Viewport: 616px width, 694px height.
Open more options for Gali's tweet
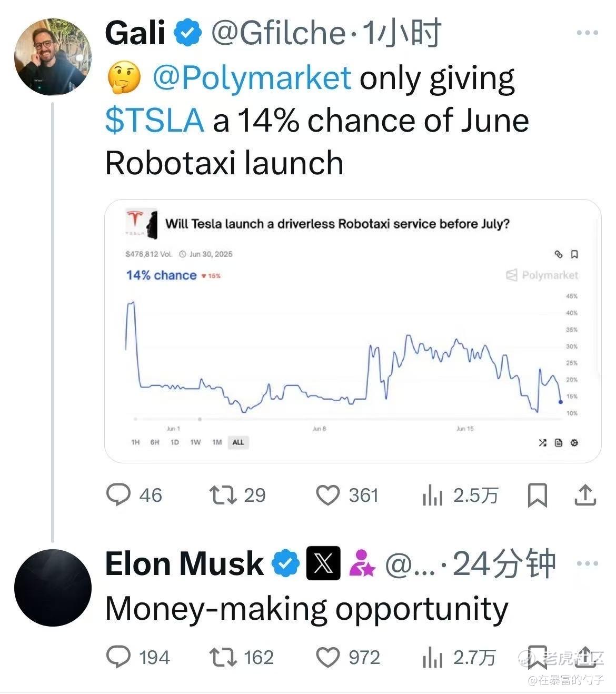point(587,33)
